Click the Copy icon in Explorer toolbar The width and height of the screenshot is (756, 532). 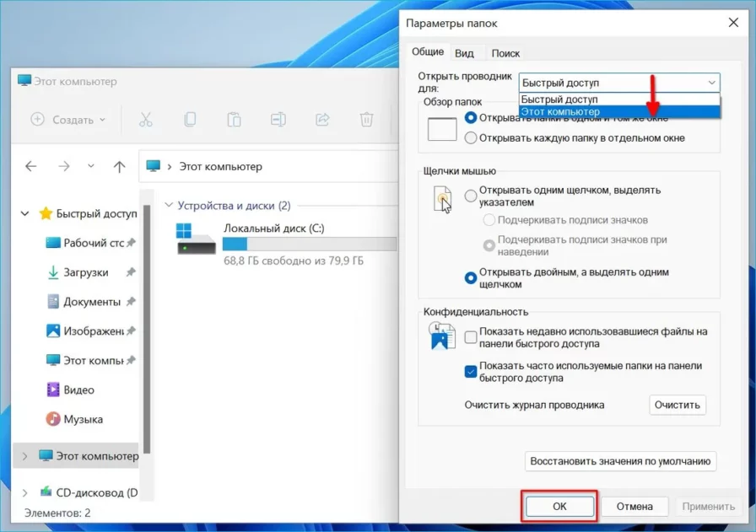click(190, 120)
